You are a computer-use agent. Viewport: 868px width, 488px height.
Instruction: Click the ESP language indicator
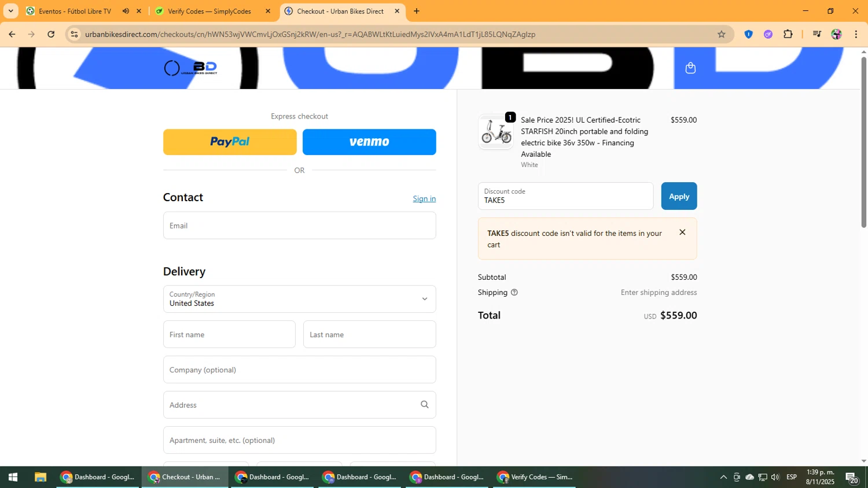tap(792, 477)
